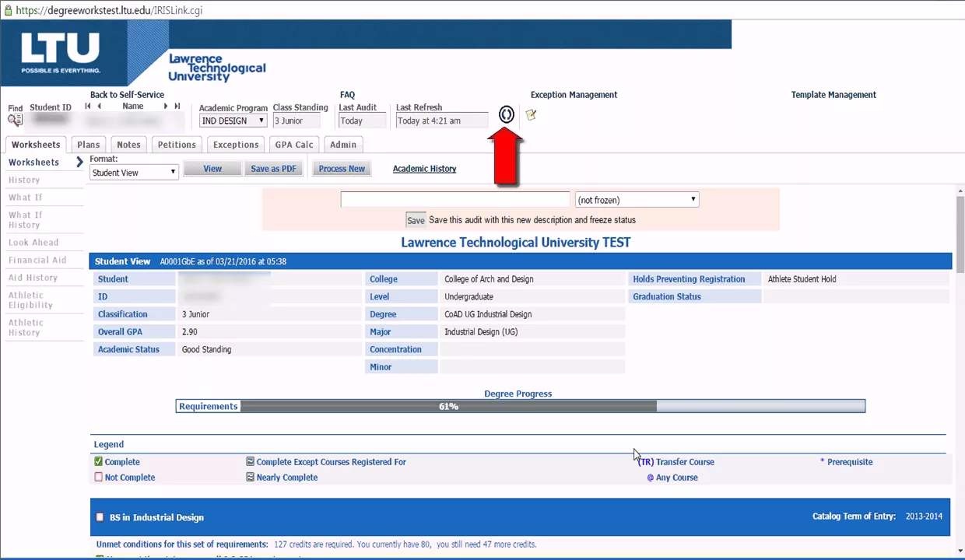Switch to the Exceptions tab
Screen dimensions: 965x560
(x=236, y=145)
